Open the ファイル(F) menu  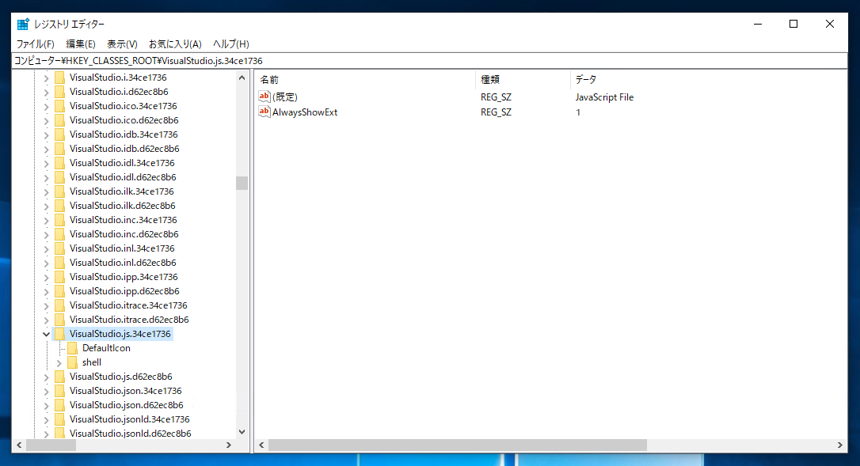[35, 44]
